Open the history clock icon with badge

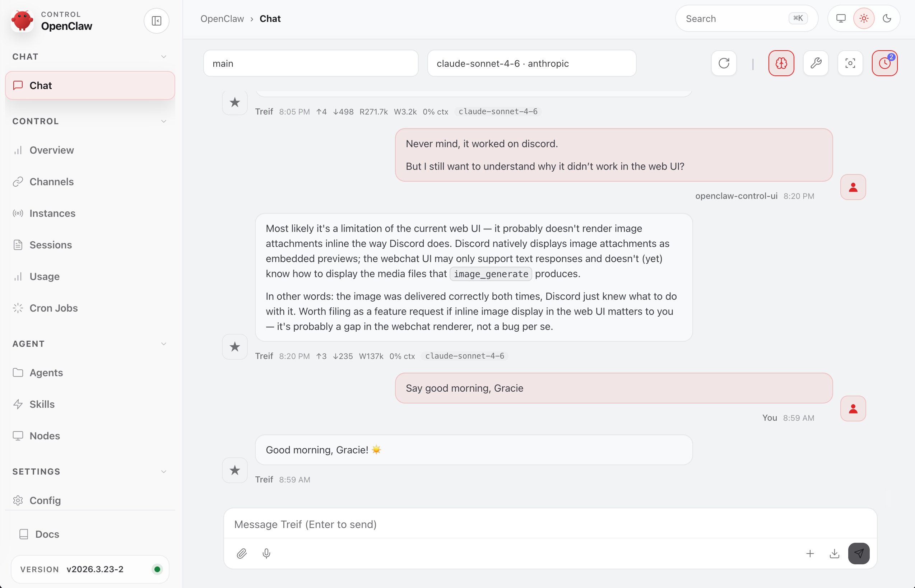coord(884,63)
